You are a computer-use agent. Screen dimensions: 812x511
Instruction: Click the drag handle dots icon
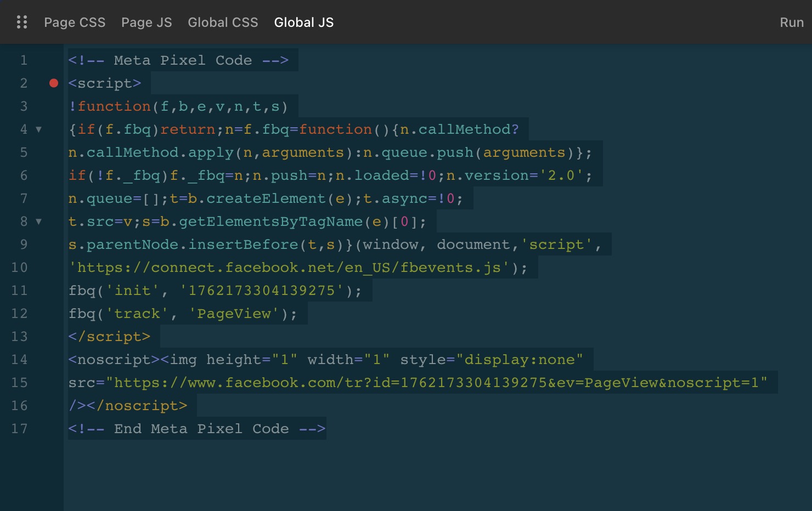[22, 22]
